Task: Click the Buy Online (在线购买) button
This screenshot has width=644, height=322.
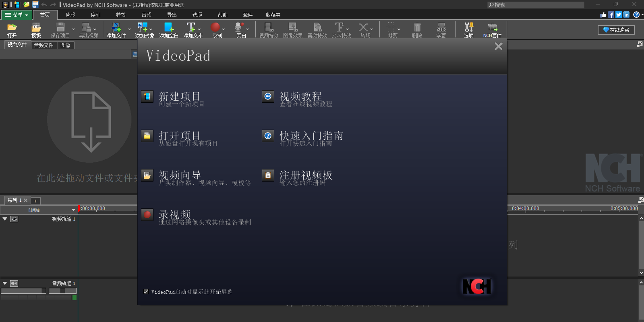Action: pyautogui.click(x=616, y=30)
